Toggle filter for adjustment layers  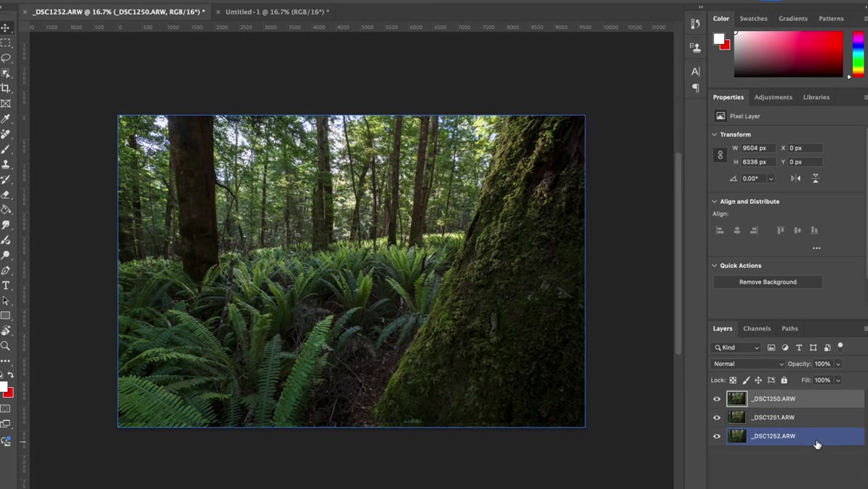click(785, 348)
